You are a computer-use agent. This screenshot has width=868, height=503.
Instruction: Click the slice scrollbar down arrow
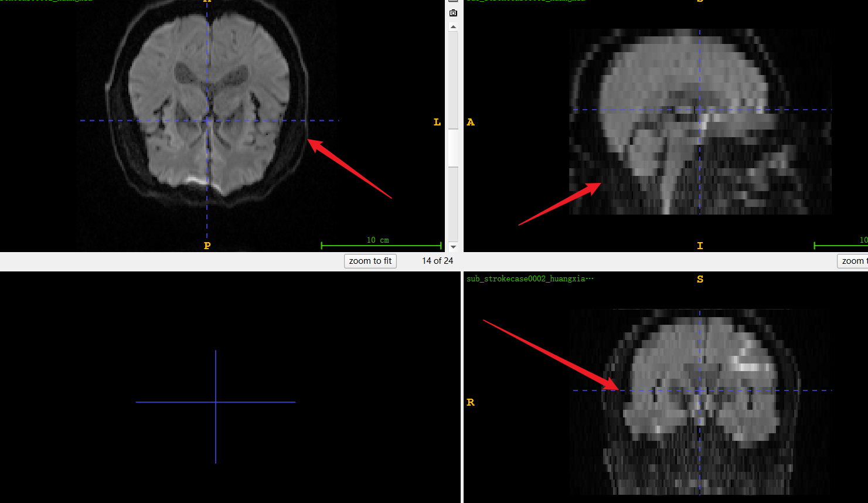coord(453,247)
